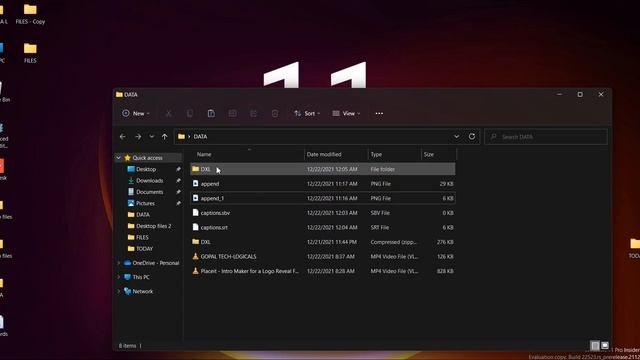
Task: Select the append PNG file
Action: (x=322, y=184)
